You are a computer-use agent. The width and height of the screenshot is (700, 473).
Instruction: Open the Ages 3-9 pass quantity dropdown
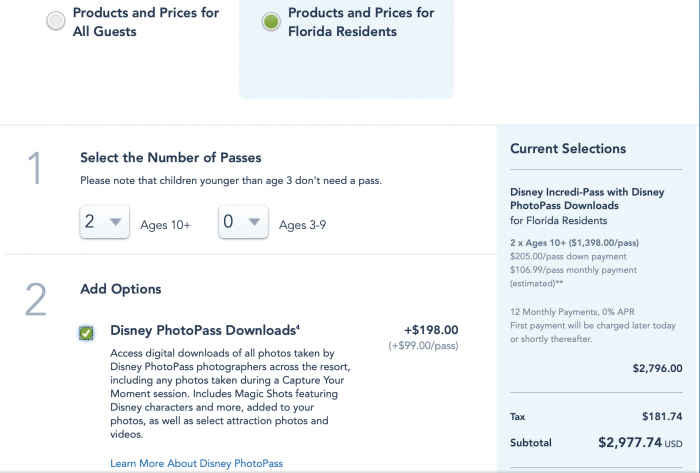pos(243,223)
